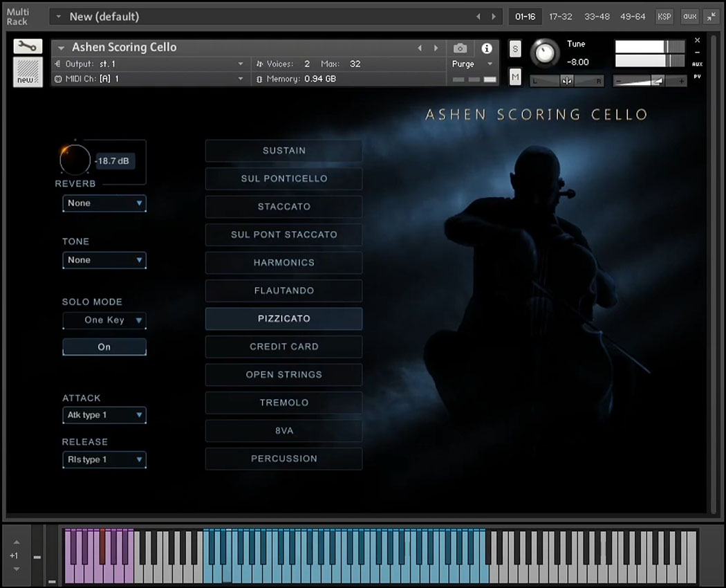
Task: Switch to rack page 33-48
Action: coord(597,17)
